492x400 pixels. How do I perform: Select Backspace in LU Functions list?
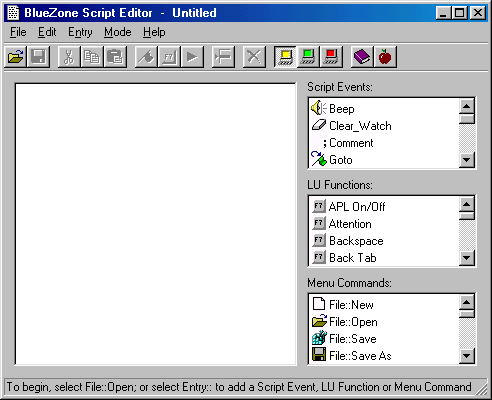coord(356,241)
